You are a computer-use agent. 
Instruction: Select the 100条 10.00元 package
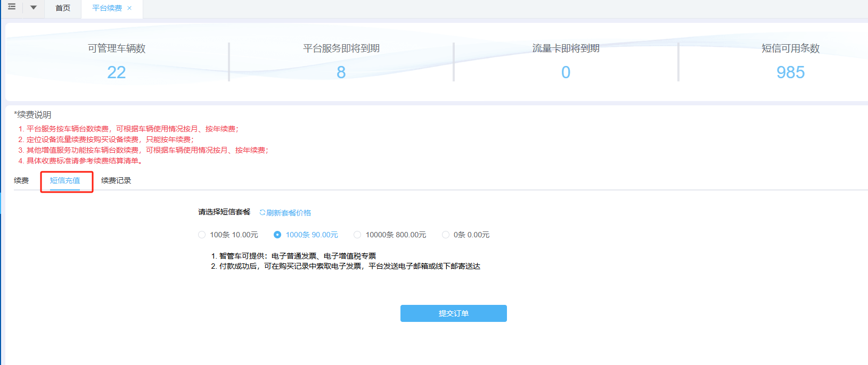(202, 235)
